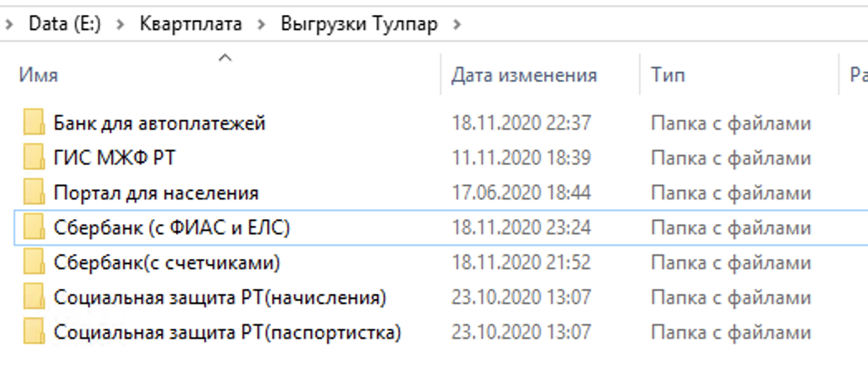The image size is (868, 382).
Task: Click Сбербанк(с счетчиками) folder name
Action: pos(167,262)
